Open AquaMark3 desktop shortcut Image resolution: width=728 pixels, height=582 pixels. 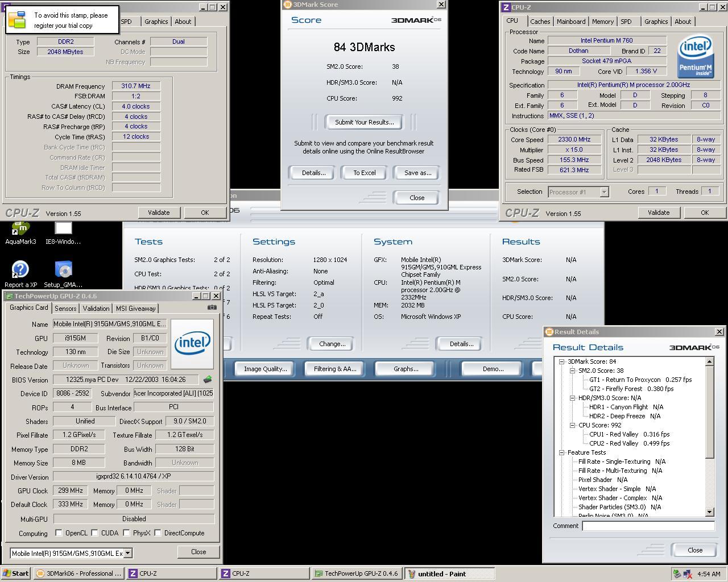[20, 233]
